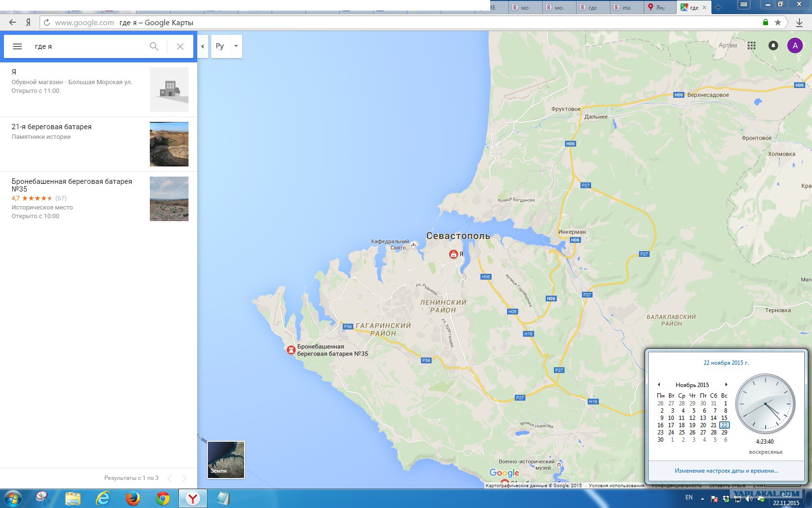Launch Internet Explorer from taskbar
Viewport: 812px width, 508px height.
tap(103, 498)
